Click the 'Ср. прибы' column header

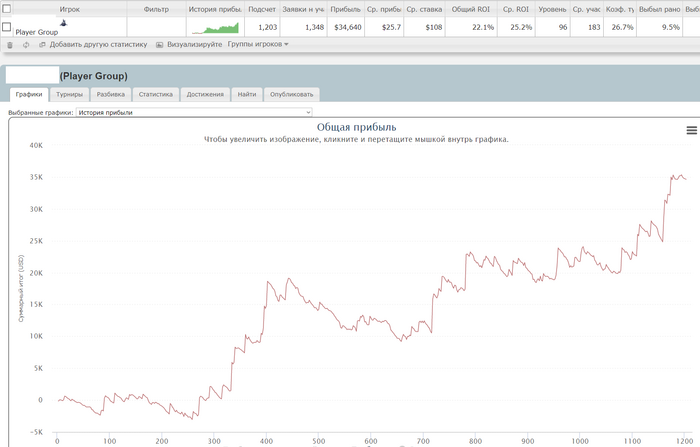point(384,9)
